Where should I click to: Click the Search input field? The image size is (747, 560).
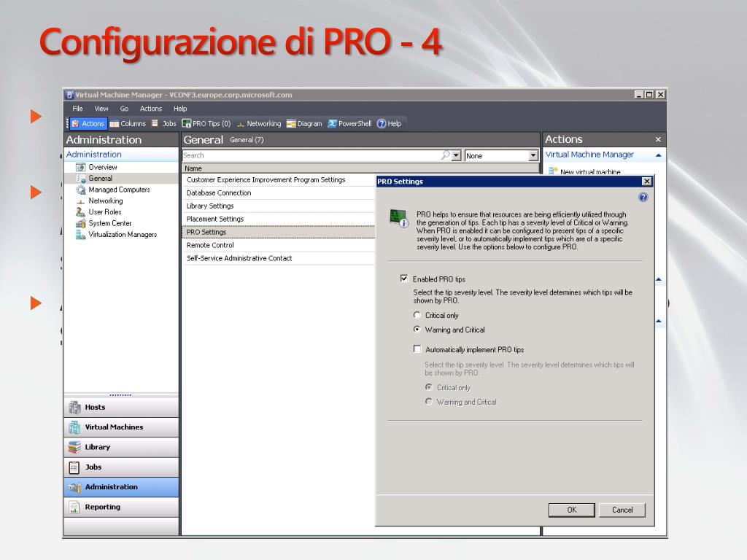click(x=311, y=155)
